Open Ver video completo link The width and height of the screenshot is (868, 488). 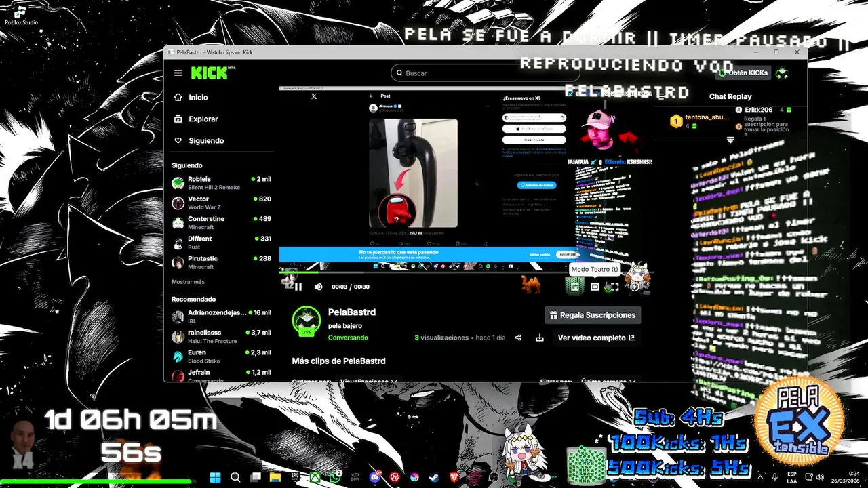pyautogui.click(x=596, y=338)
